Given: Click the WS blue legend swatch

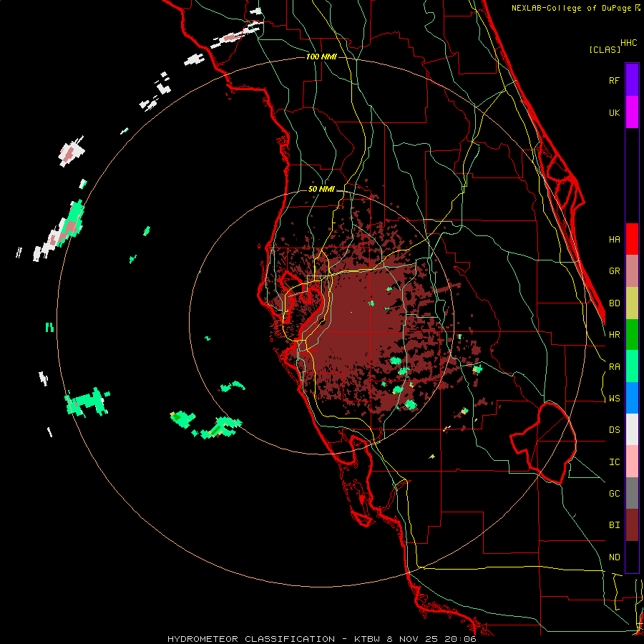Looking at the screenshot, I should [x=632, y=398].
